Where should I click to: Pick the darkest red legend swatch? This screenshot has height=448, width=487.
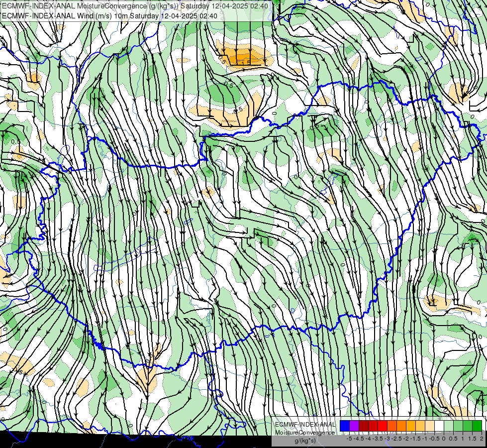pos(364,426)
